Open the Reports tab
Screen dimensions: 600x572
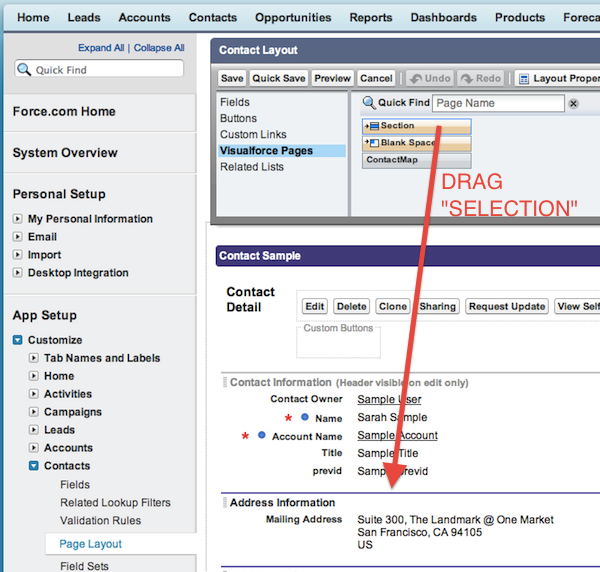[371, 18]
